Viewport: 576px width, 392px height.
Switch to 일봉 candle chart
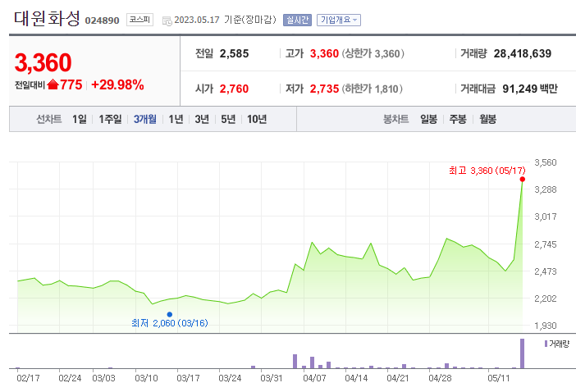click(x=428, y=119)
